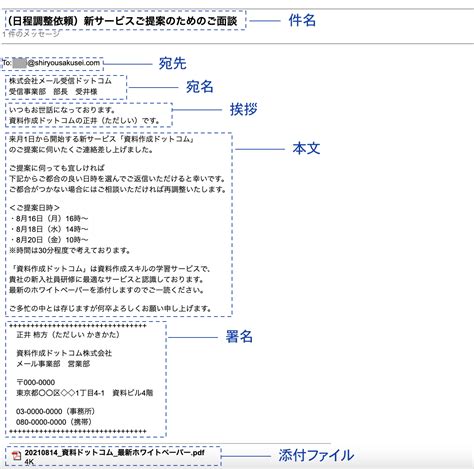Click the line starting ご都合がつかない場合には

tap(118, 189)
